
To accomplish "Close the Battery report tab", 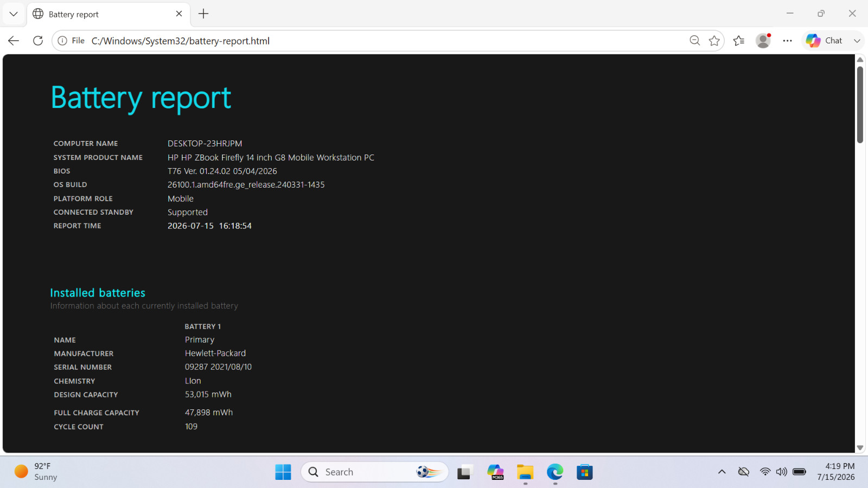I will tap(179, 14).
